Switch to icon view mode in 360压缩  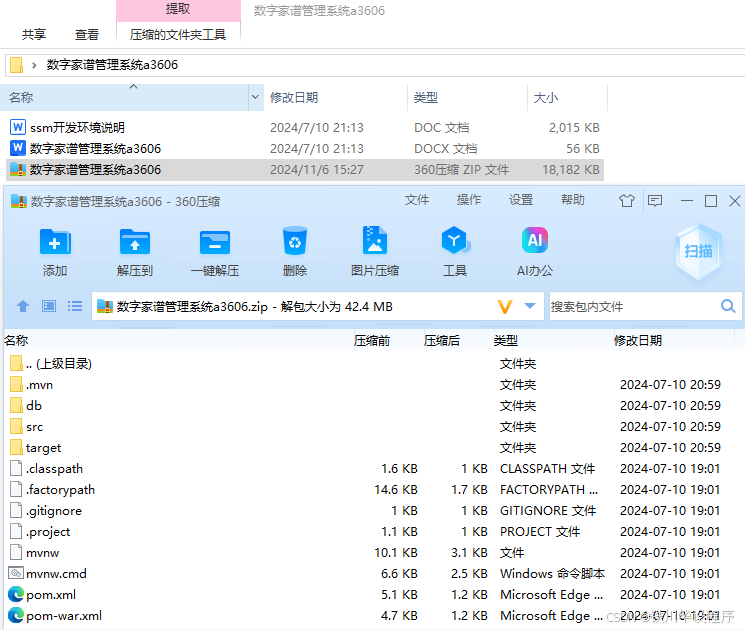(49, 306)
